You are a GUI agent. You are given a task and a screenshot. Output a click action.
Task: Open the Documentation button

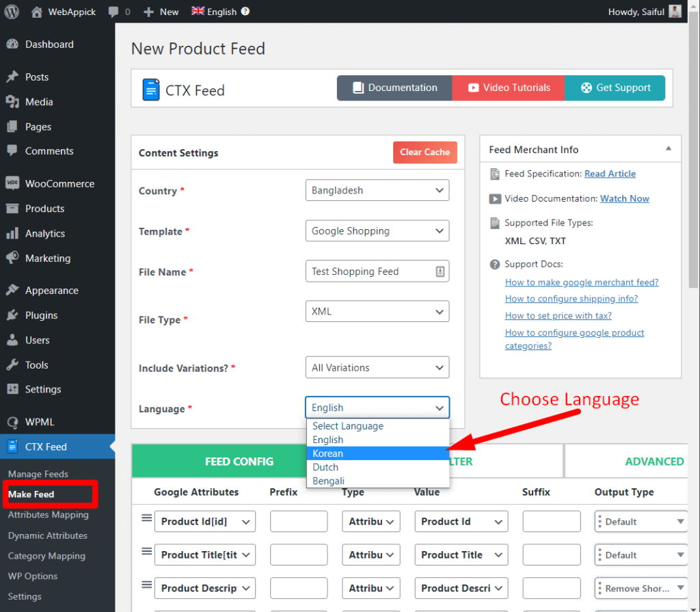point(394,88)
